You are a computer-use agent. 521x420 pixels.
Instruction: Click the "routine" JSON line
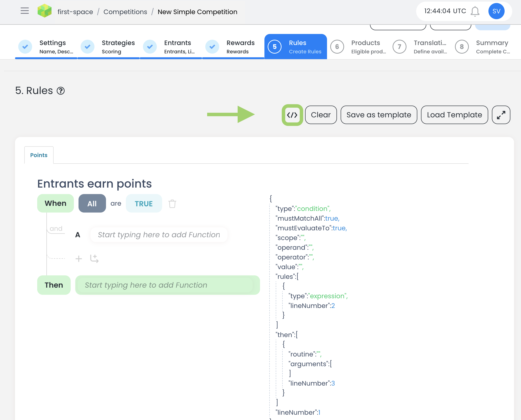(x=305, y=354)
